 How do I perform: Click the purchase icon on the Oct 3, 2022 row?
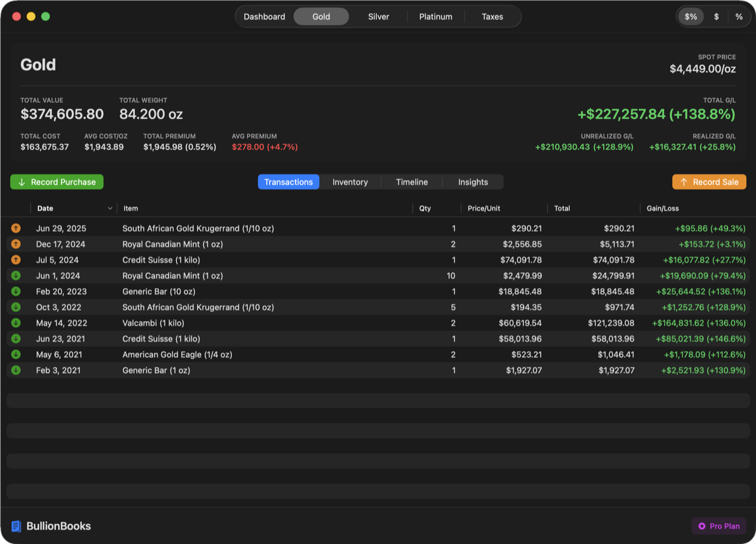[16, 307]
